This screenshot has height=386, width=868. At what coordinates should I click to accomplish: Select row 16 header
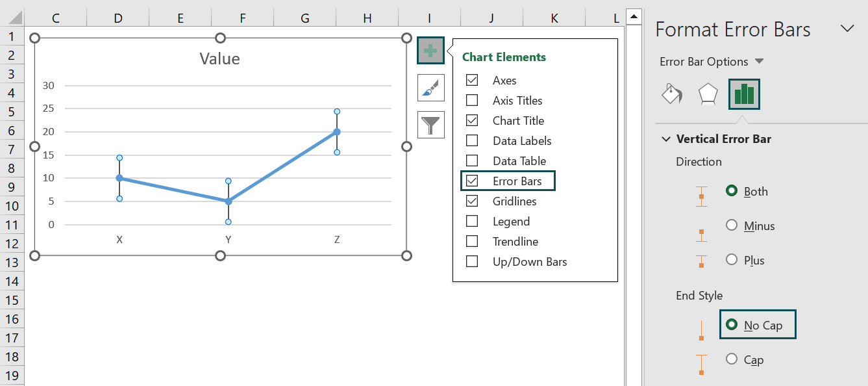[x=12, y=319]
